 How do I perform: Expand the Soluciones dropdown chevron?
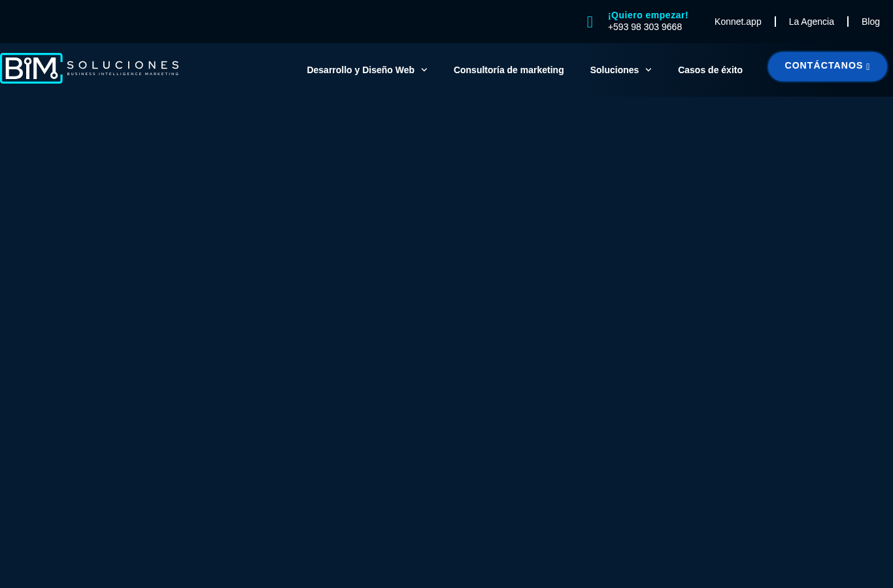tap(649, 70)
